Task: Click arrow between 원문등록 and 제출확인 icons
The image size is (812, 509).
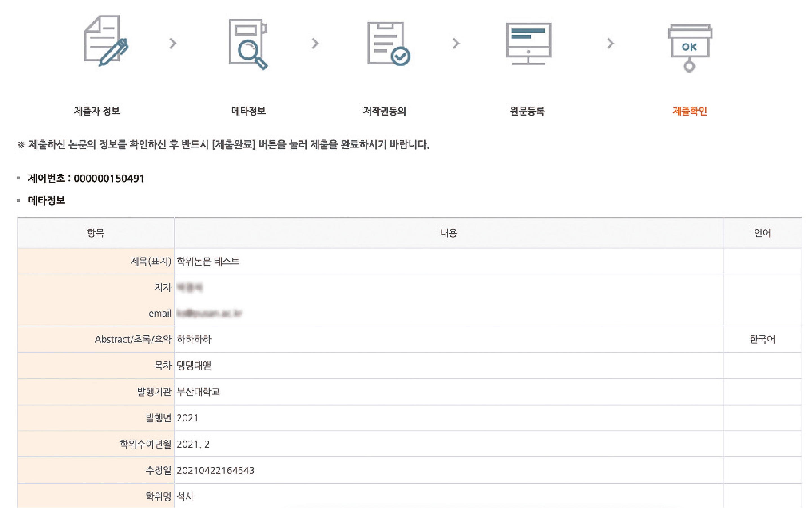Action: 610,43
